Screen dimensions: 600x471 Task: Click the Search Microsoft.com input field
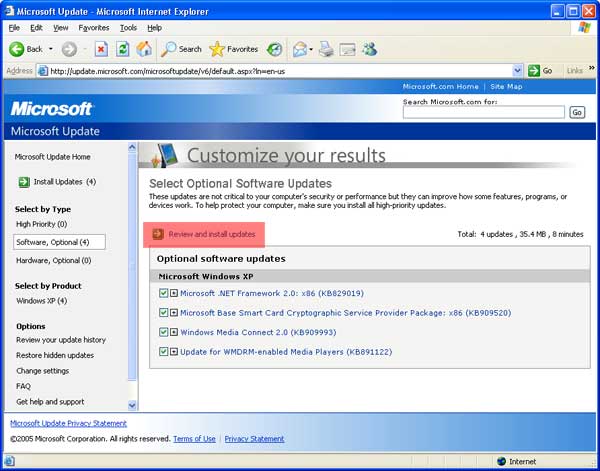(484, 112)
